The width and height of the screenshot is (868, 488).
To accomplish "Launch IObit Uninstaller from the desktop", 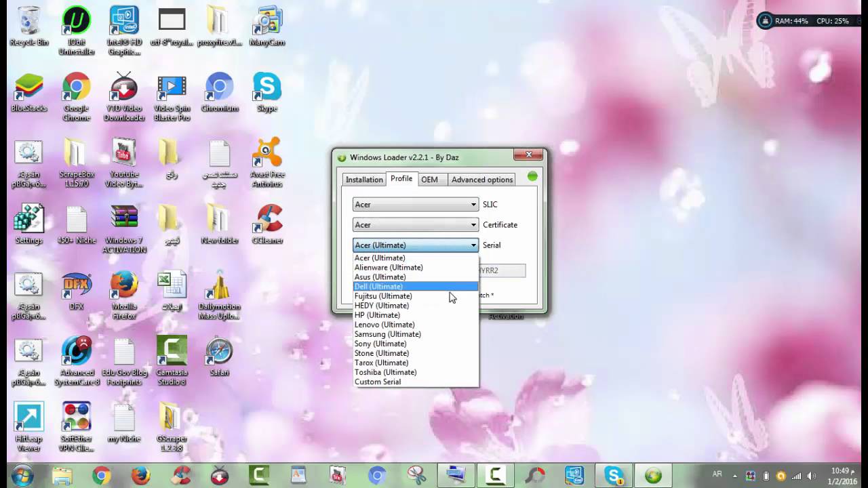I will [76, 30].
